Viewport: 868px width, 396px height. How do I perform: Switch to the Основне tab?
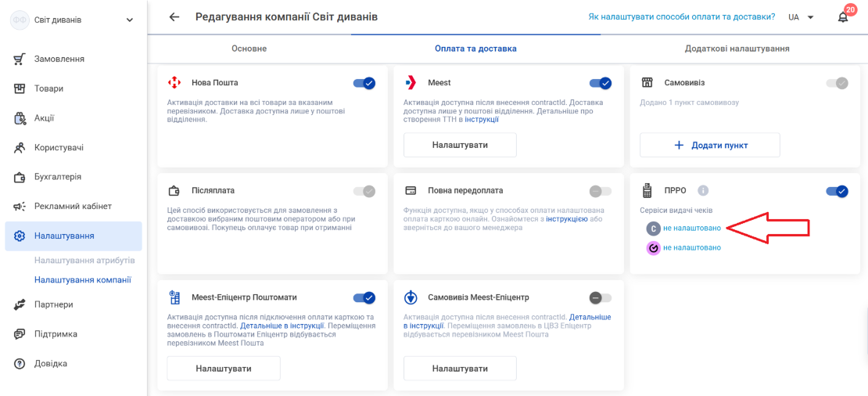[x=249, y=49]
